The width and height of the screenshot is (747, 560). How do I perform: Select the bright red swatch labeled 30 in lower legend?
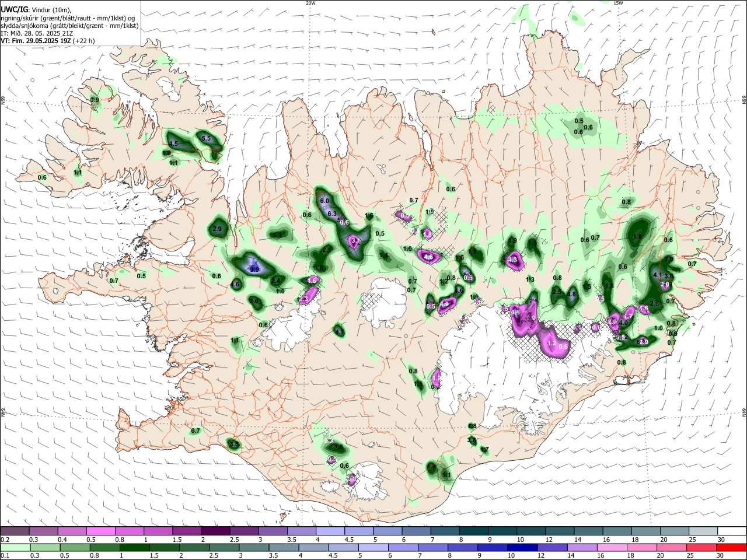tap(731, 547)
